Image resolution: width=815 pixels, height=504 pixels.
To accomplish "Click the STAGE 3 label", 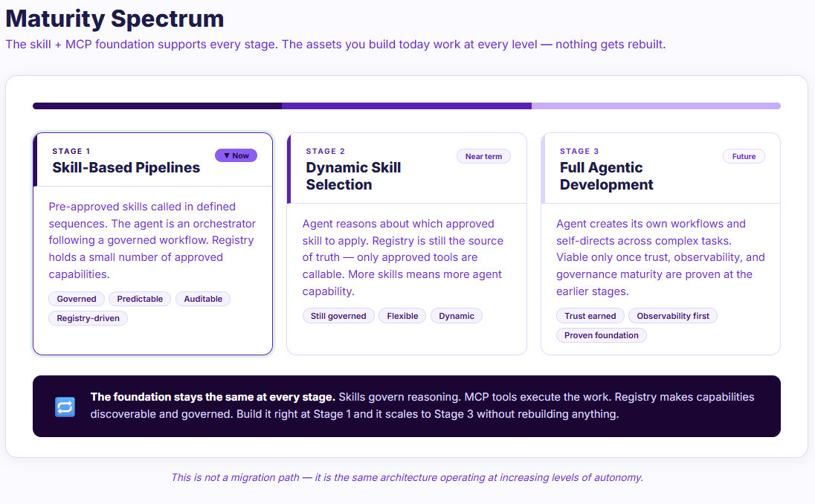I will tap(579, 151).
